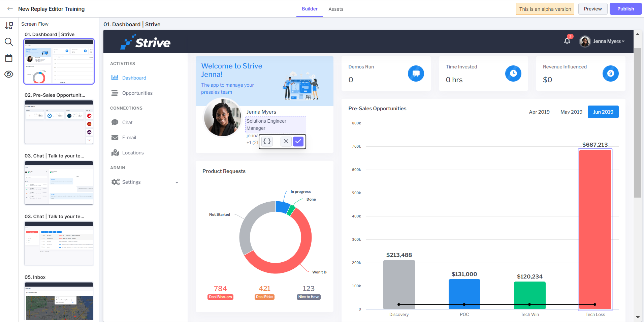Open Opportunities in the sidebar

[137, 93]
